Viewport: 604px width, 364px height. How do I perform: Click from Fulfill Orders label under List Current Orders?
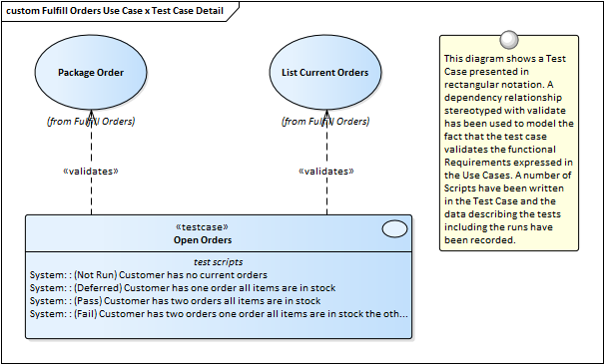pos(325,122)
